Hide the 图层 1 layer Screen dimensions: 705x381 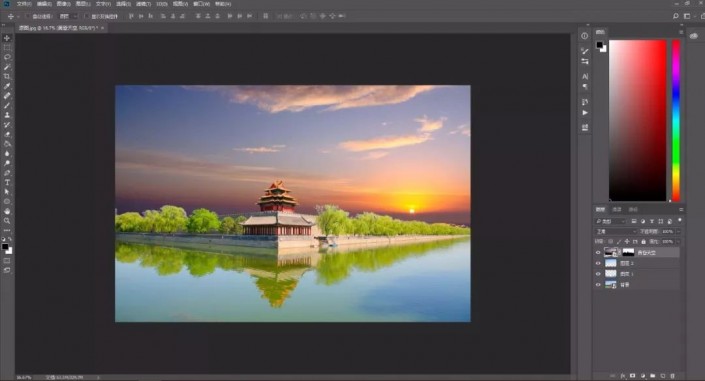[x=598, y=274]
